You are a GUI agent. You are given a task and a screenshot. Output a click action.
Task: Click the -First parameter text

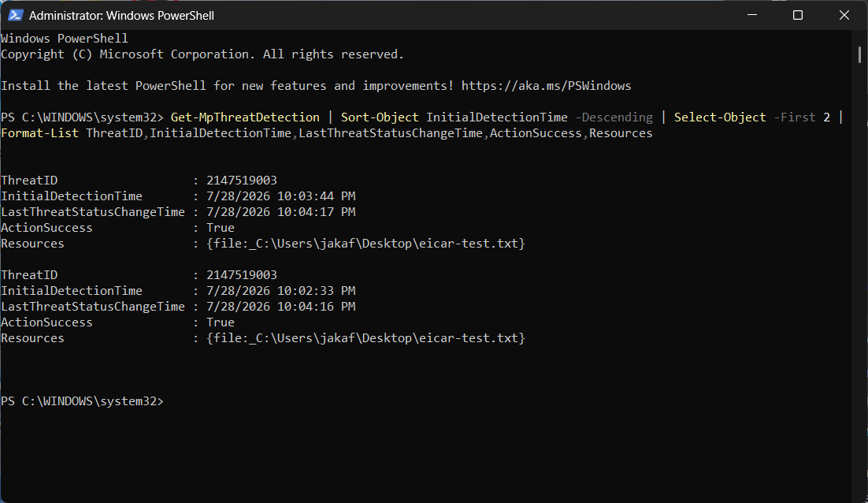click(x=795, y=117)
